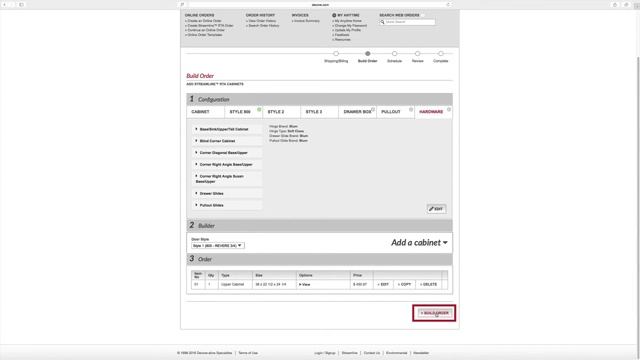This screenshot has width=640, height=360.
Task: Click the Build Order step circle
Action: click(368, 53)
